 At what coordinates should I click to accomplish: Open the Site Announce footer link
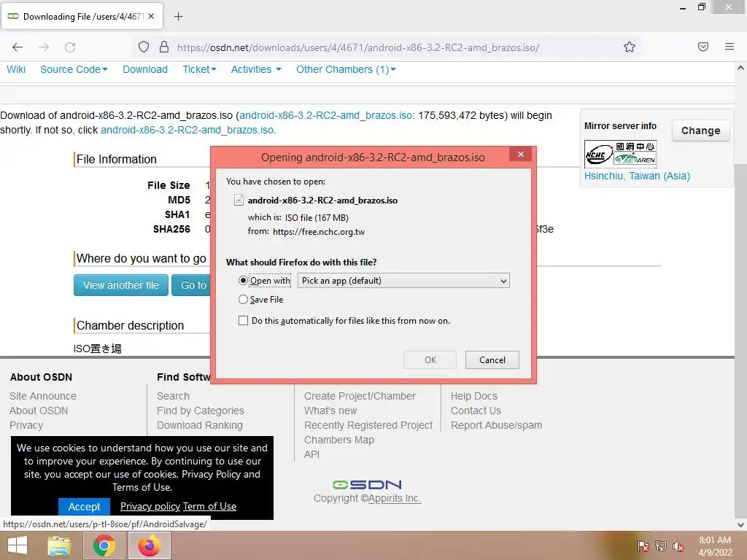coord(43,396)
